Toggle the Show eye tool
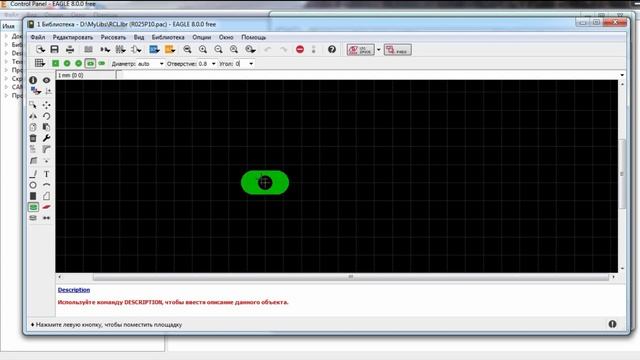This screenshot has width=640, height=360. coord(47,80)
